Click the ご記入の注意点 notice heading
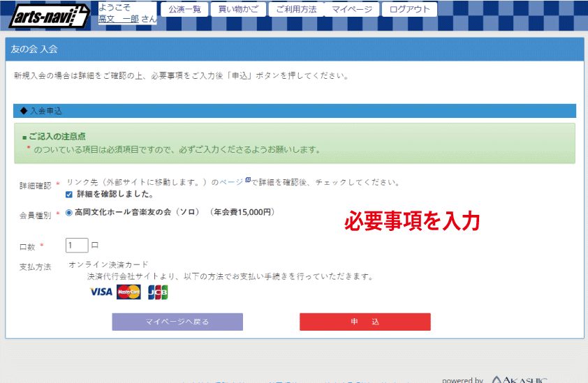The height and width of the screenshot is (383, 588). [57, 137]
